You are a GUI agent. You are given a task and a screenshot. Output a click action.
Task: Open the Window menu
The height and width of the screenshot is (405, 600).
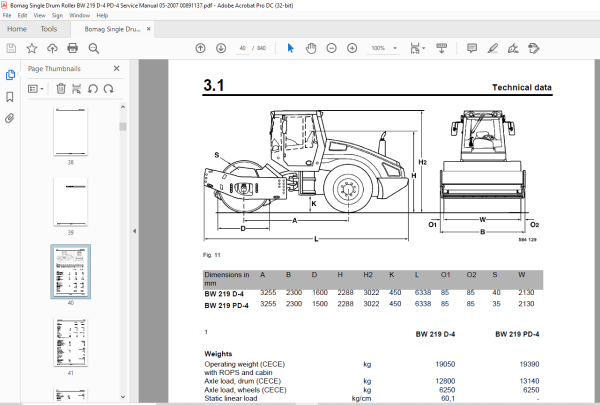tap(80, 15)
